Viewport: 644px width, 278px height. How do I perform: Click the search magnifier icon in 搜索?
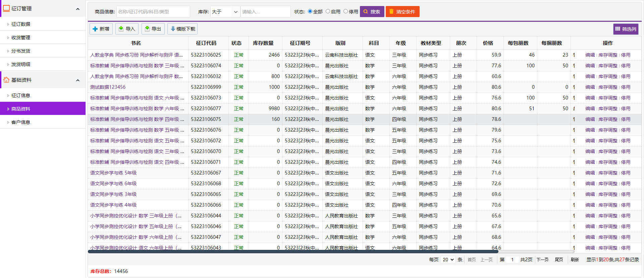(x=366, y=11)
